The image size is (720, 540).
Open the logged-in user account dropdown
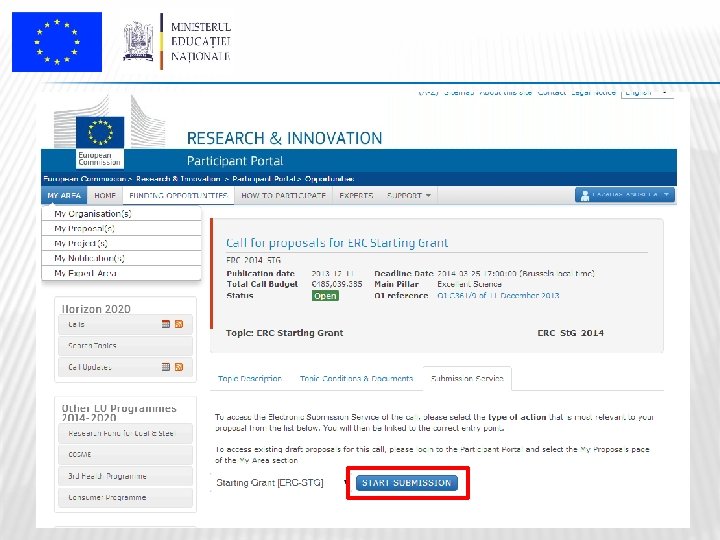coord(624,195)
